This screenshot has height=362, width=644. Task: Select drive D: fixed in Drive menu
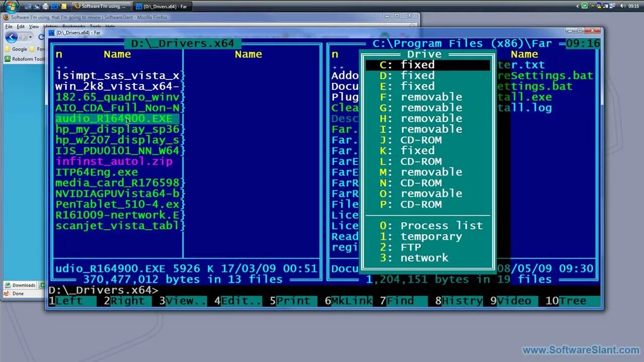pos(428,75)
